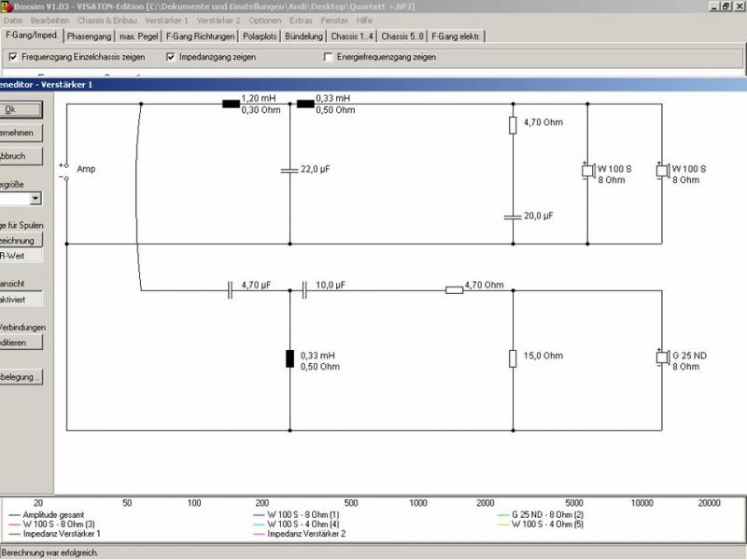Select the 15,0 Ohm resistor symbol
This screenshot has width=747, height=560.
coord(513,358)
